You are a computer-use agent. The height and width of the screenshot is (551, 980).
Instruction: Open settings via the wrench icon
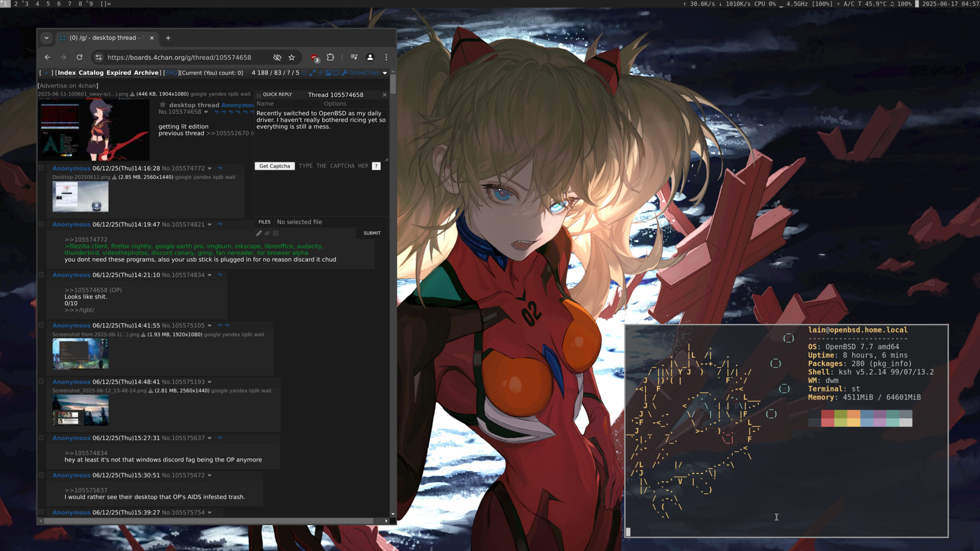345,73
